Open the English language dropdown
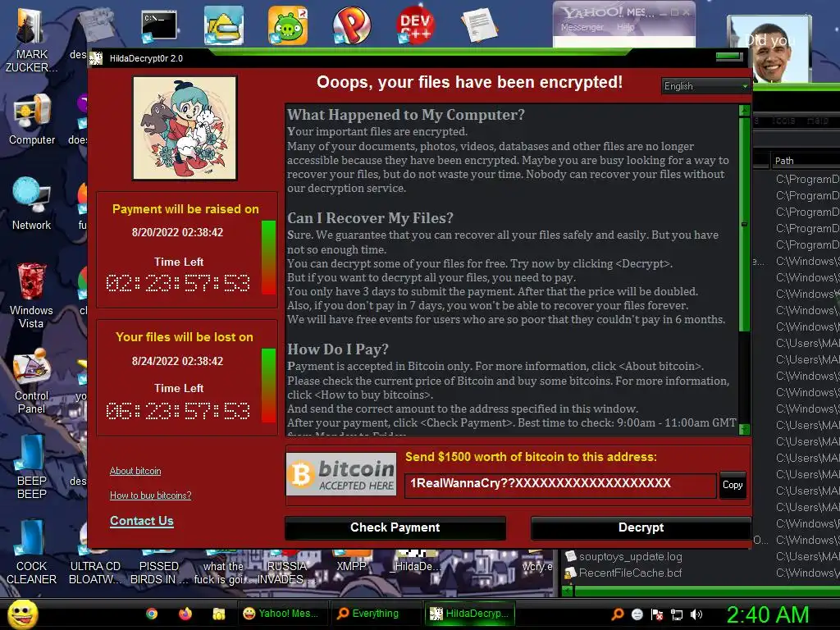Screen dimensions: 840x630 pos(705,86)
